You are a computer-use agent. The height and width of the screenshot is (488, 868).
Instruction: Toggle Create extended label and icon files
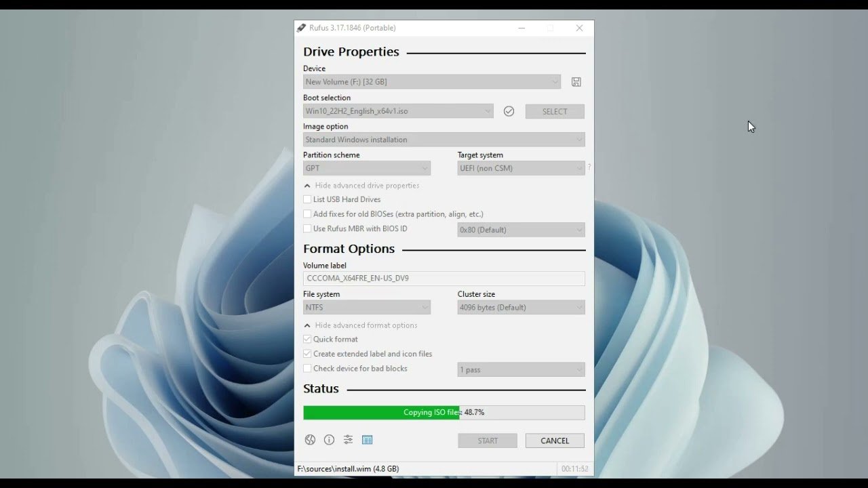(307, 354)
